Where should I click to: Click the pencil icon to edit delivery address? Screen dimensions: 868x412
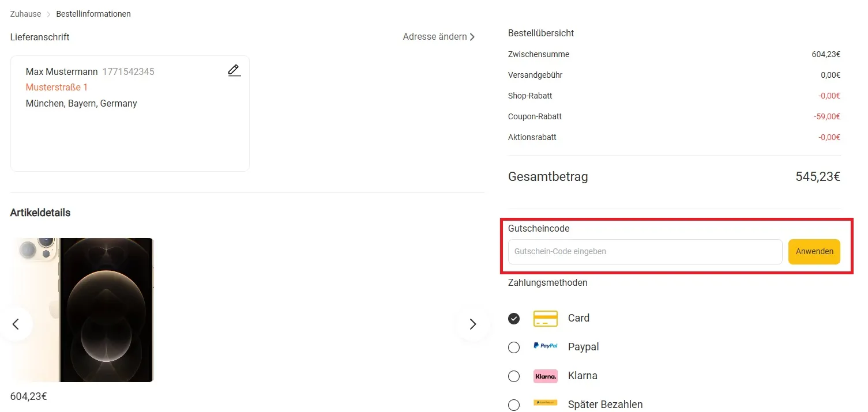[x=234, y=70]
